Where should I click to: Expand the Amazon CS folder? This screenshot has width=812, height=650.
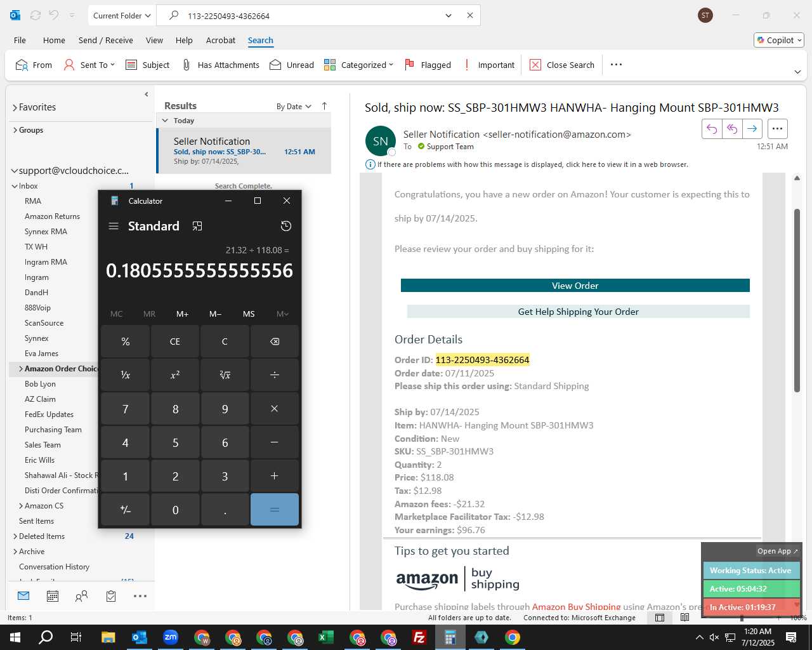coord(21,506)
